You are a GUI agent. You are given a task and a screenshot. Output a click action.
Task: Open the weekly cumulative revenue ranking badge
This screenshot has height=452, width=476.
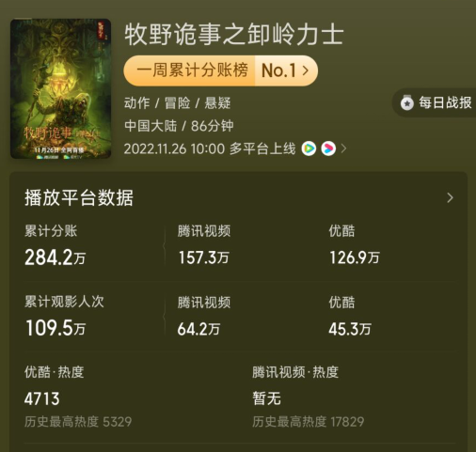point(221,70)
